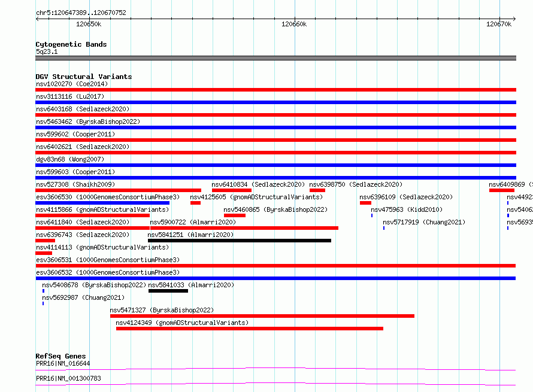This screenshot has height=392, width=533.
Task: Open the nsv6402621 (Sedlazeck2020) label
Action: (x=83, y=147)
